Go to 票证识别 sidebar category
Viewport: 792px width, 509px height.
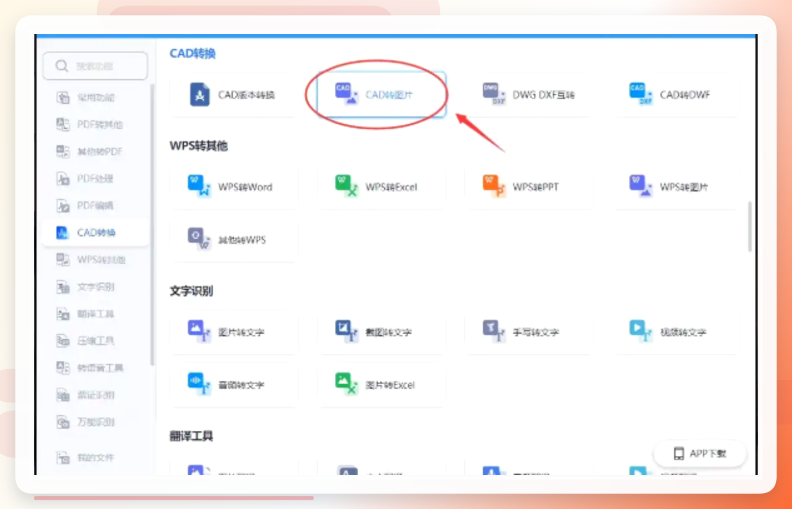point(95,395)
